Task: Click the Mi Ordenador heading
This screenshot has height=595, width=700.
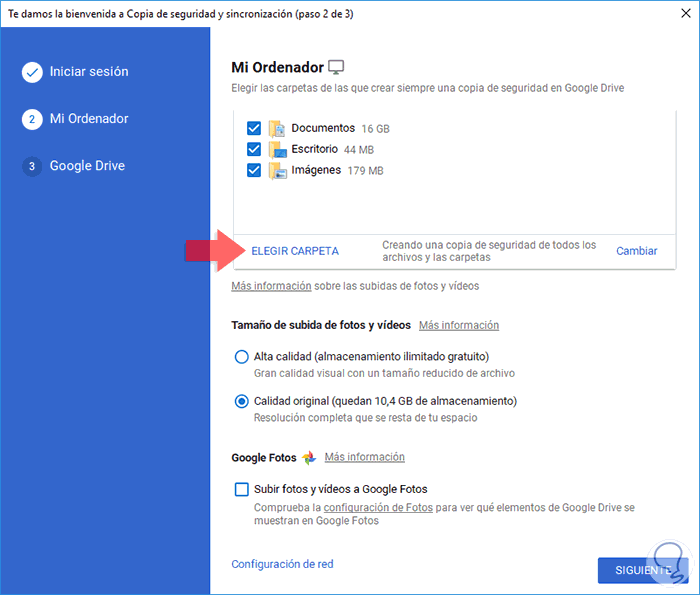Action: pos(277,67)
